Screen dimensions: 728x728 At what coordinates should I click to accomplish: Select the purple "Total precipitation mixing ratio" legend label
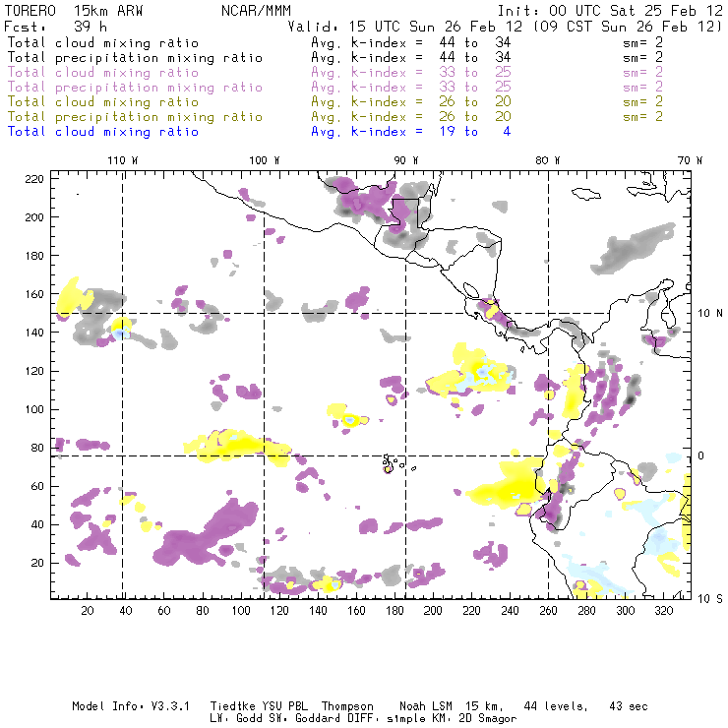[135, 88]
